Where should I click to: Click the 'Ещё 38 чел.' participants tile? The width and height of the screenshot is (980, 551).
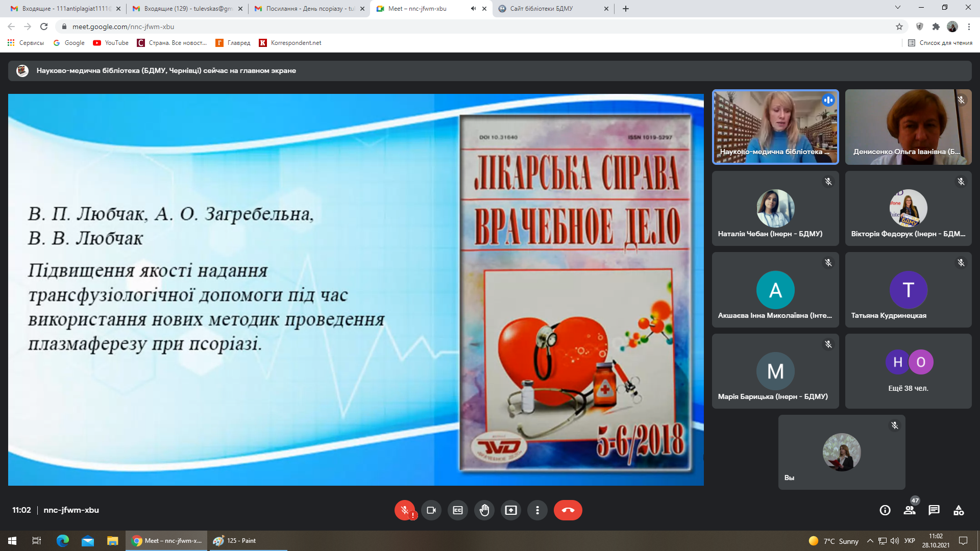pyautogui.click(x=908, y=371)
